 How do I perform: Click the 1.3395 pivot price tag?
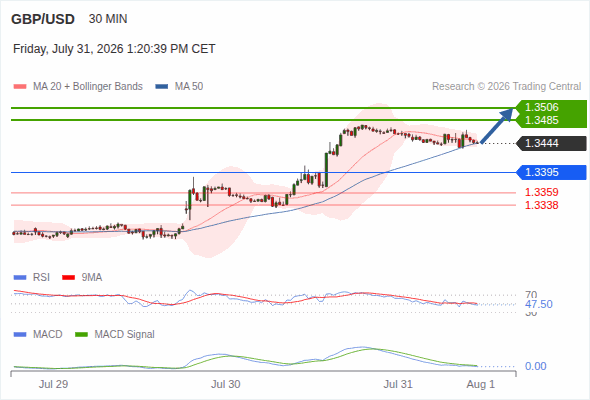(x=551, y=172)
